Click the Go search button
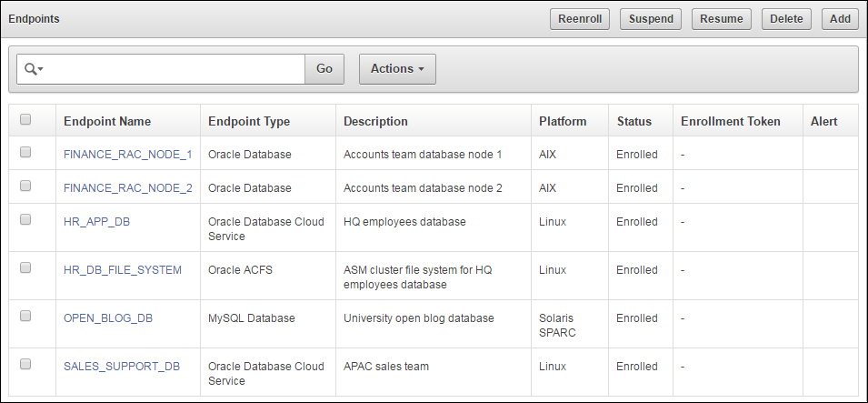Screen dimensions: 868x403 tap(324, 69)
